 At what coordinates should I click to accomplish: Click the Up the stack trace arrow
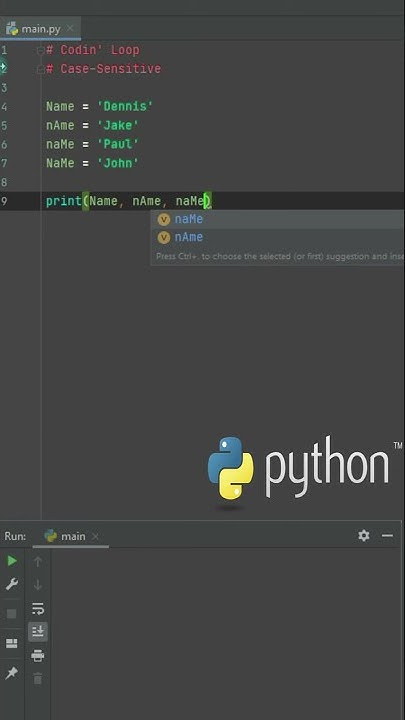pos(38,561)
